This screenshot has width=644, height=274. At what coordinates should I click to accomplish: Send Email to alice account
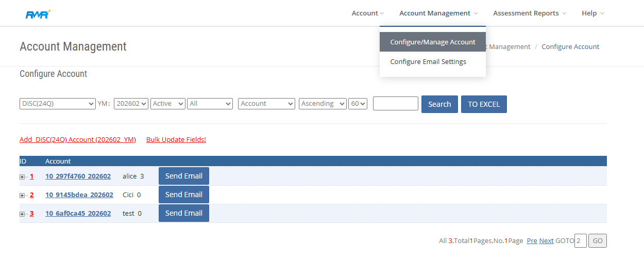tap(183, 176)
